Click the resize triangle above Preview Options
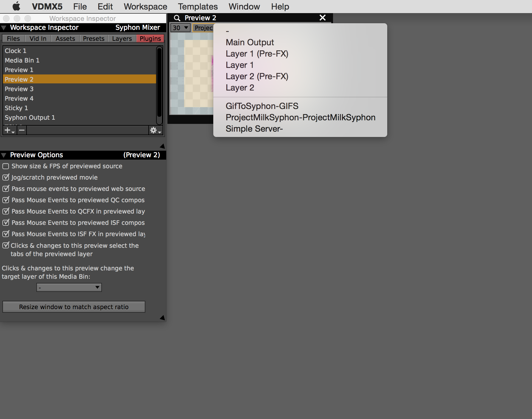 point(162,146)
